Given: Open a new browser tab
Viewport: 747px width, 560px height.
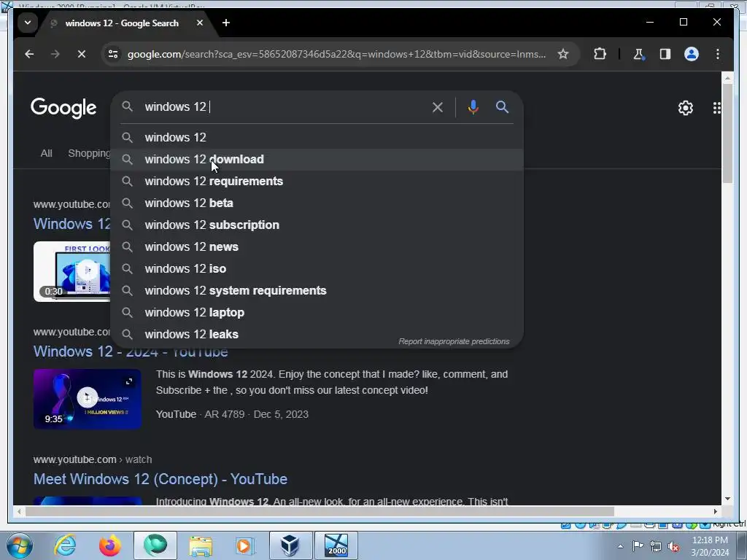Looking at the screenshot, I should pos(226,23).
